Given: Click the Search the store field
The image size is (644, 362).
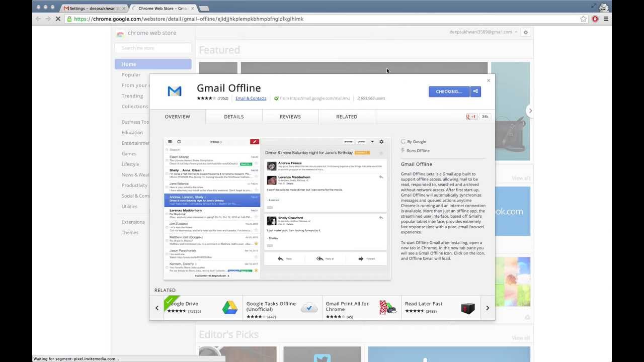Looking at the screenshot, I should [x=153, y=48].
